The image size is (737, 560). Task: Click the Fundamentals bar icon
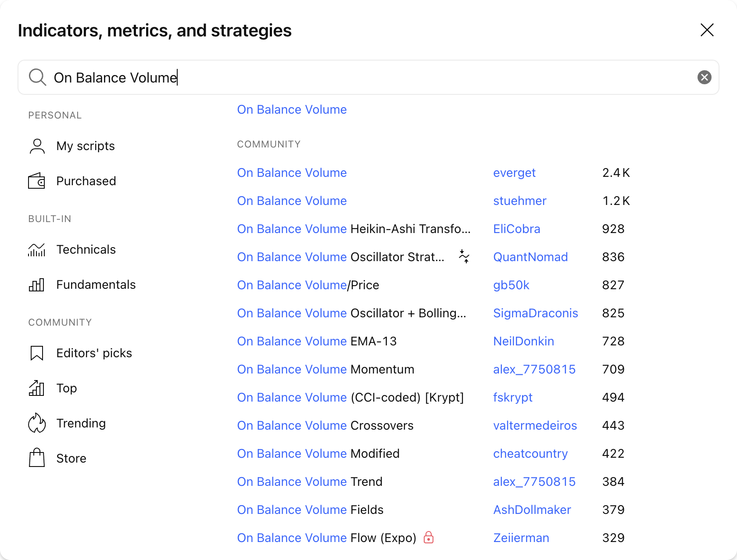coord(37,284)
